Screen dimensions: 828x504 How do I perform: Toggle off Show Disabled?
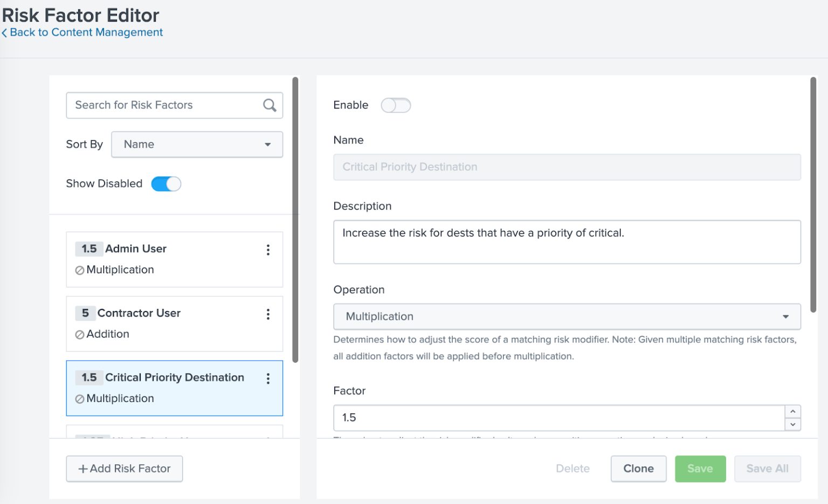[166, 184]
